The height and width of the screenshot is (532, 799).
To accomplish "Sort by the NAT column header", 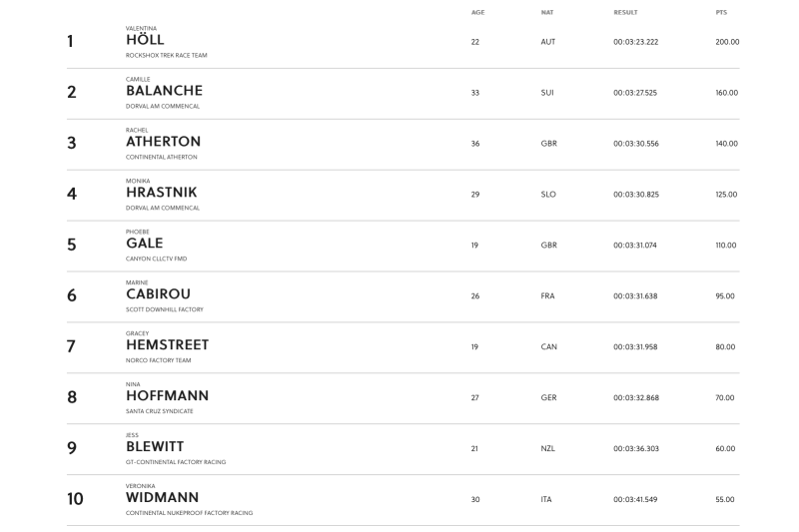I will click(x=546, y=12).
